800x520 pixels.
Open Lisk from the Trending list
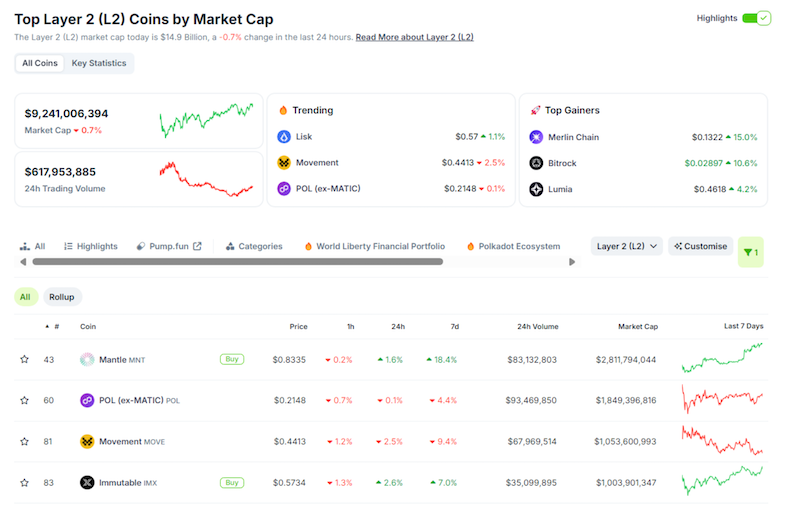click(x=304, y=137)
